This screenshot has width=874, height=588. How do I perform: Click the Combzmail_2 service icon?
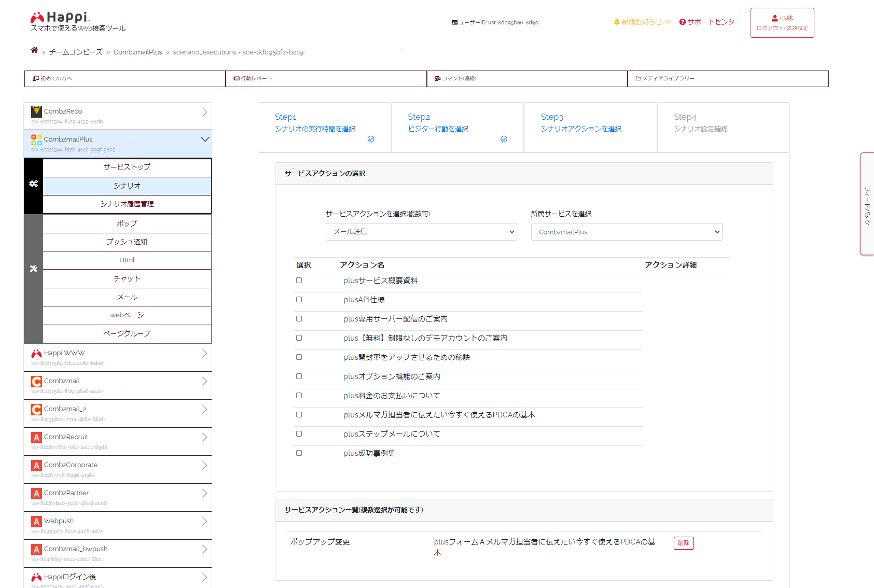[x=36, y=409]
